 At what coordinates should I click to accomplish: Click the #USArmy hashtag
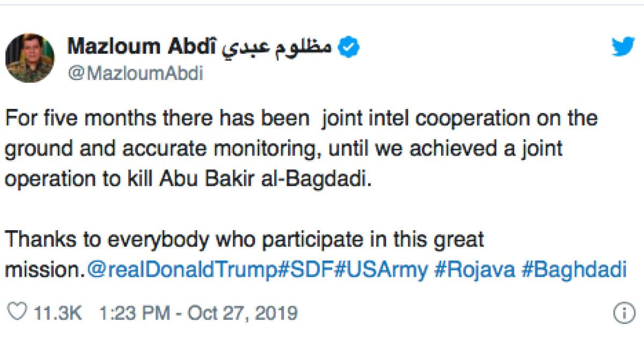pos(381,270)
